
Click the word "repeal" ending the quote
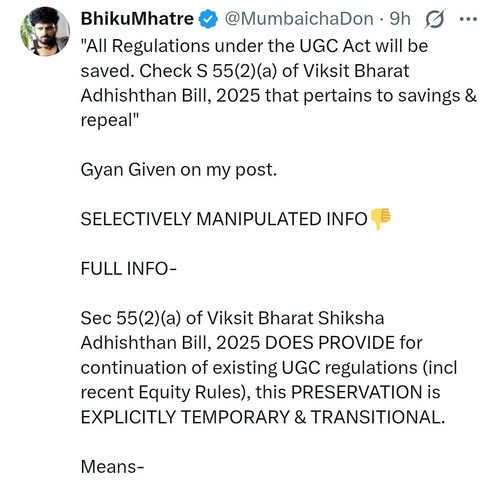(x=107, y=121)
